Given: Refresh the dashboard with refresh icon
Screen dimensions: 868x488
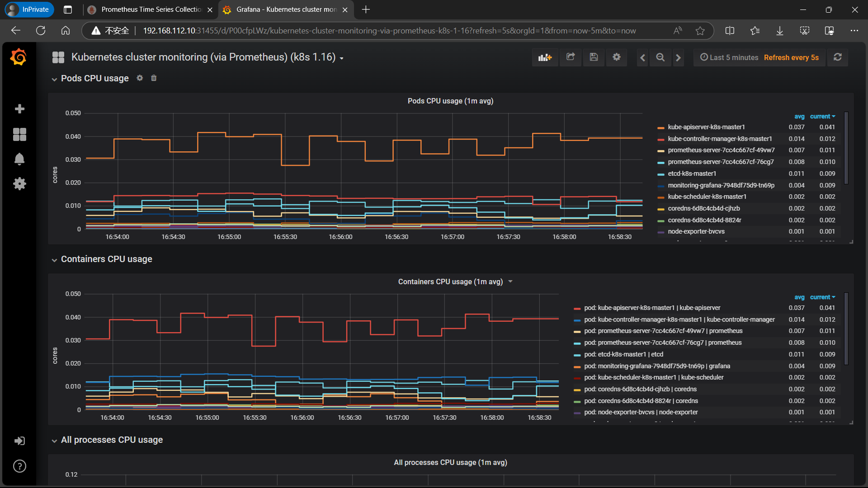Looking at the screenshot, I should pos(837,57).
